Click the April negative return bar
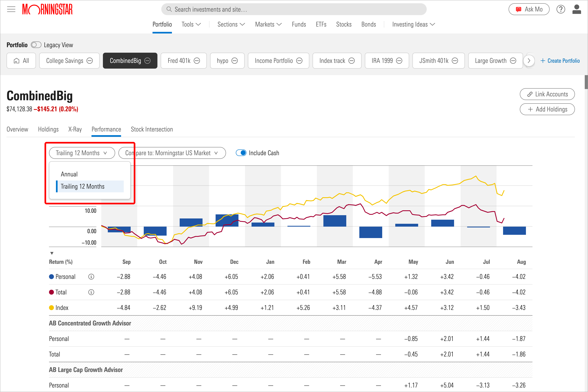The image size is (588, 392). click(x=371, y=232)
